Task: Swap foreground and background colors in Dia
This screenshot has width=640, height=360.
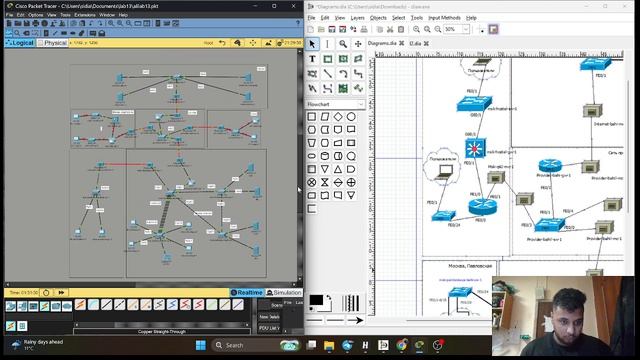Action: coord(328,298)
